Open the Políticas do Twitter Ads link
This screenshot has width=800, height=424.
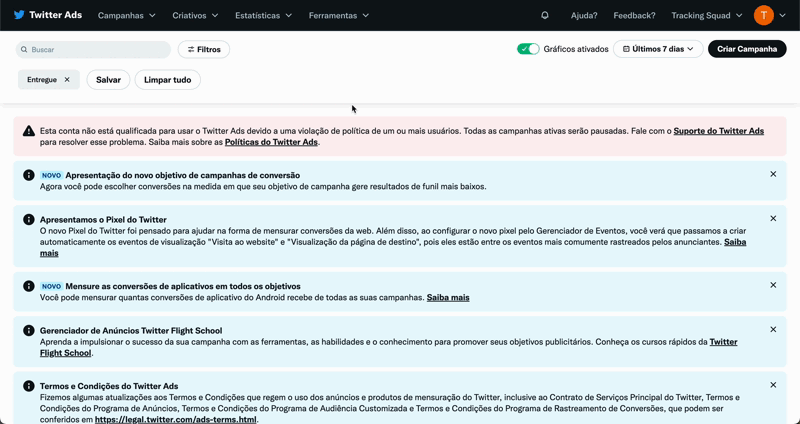271,142
